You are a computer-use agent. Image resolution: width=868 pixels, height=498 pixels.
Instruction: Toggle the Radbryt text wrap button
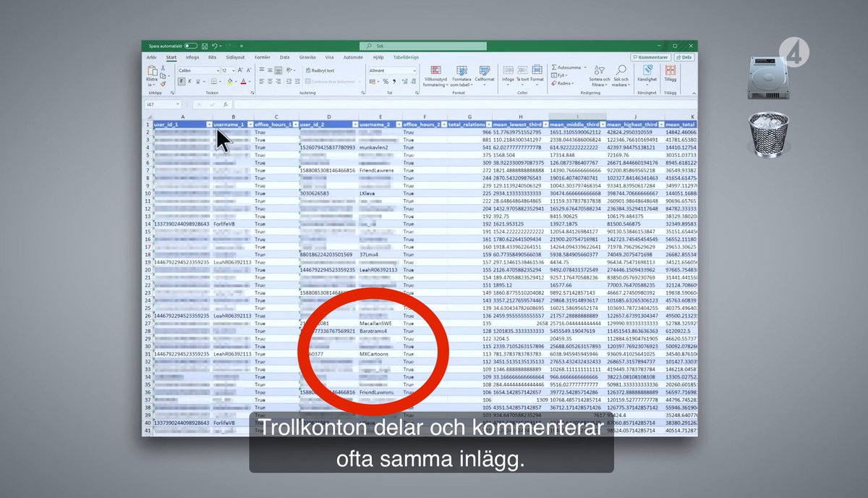[320, 70]
